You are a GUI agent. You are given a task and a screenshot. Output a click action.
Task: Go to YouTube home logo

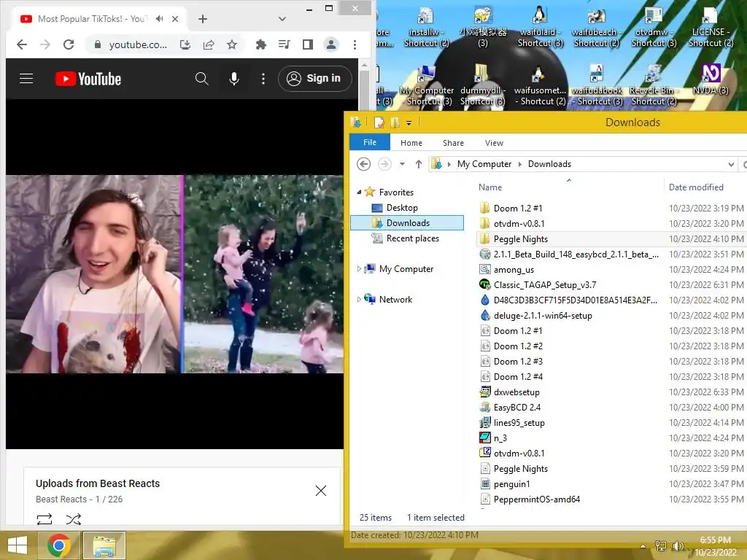pos(88,79)
